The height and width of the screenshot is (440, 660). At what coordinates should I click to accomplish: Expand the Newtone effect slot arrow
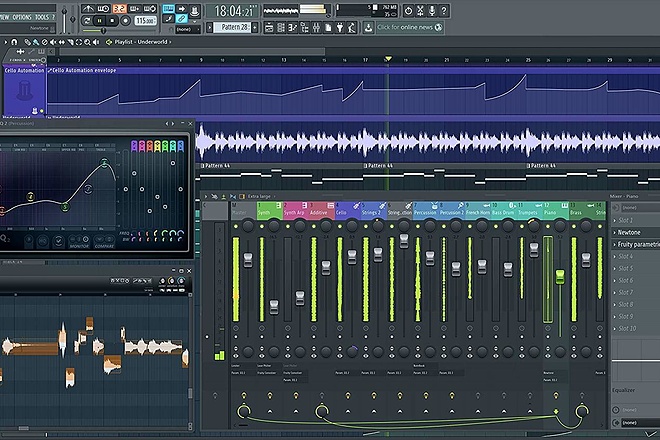pos(615,232)
